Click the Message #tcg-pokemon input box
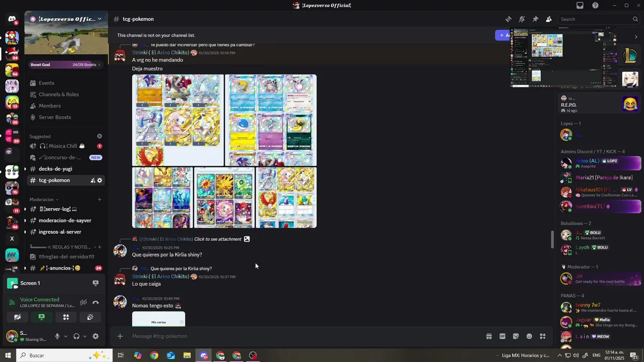The height and width of the screenshot is (362, 644). click(x=302, y=336)
